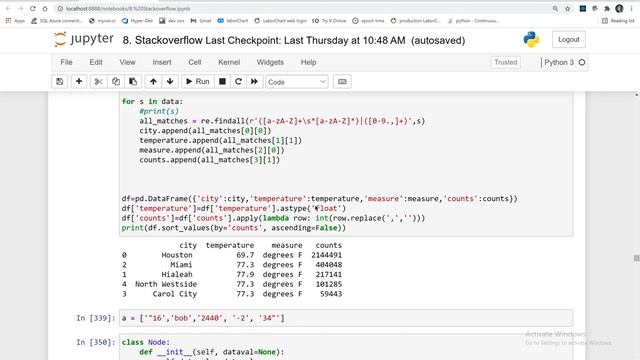The height and width of the screenshot is (360, 640).
Task: Click the class Node code cell
Action: [346, 347]
